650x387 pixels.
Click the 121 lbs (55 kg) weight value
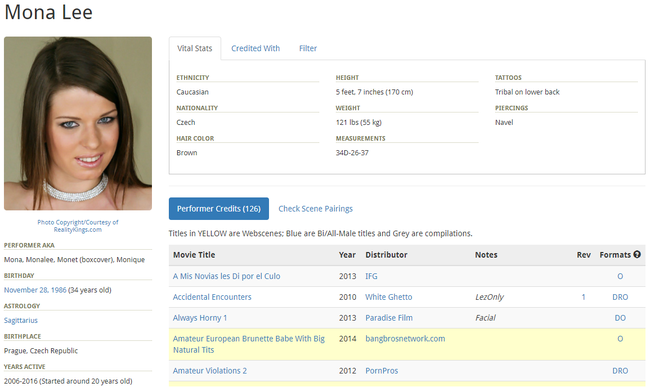pos(359,122)
